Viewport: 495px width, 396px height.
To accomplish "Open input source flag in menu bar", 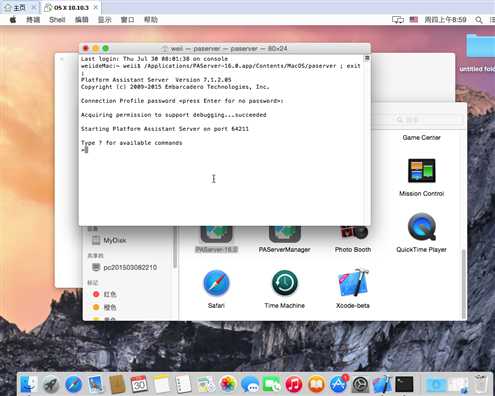I will click(x=414, y=20).
